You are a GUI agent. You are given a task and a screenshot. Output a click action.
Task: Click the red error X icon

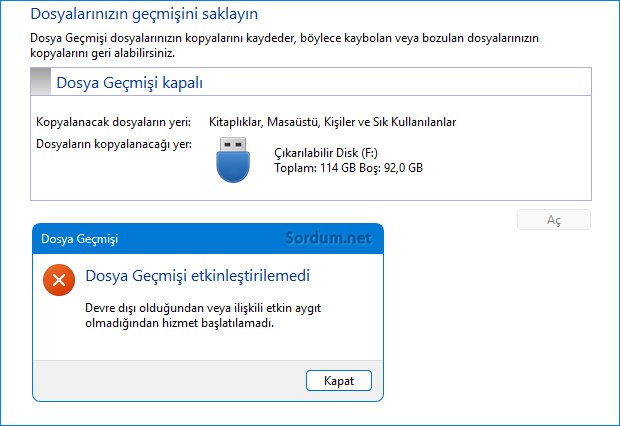(x=59, y=280)
